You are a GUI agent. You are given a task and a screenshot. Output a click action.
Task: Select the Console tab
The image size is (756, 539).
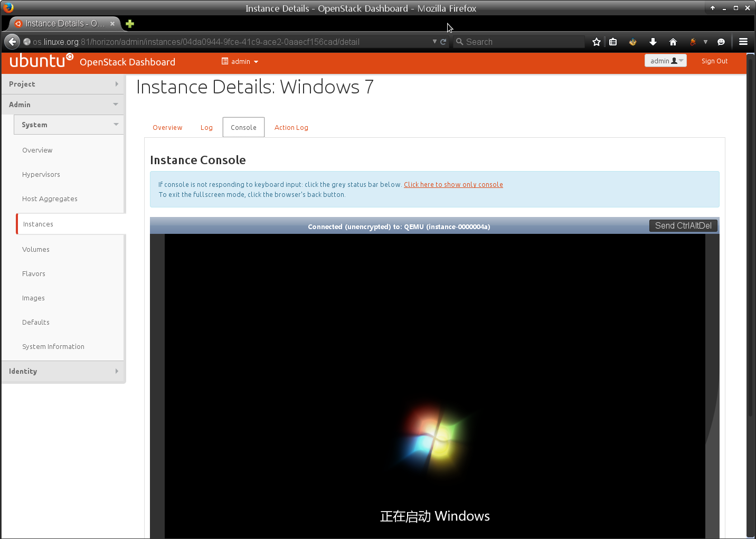coord(243,128)
